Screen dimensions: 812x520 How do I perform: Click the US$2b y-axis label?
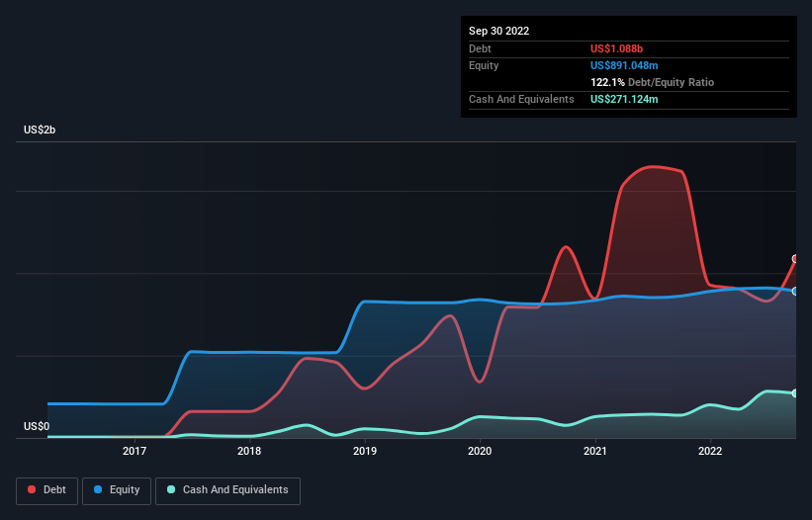[40, 130]
